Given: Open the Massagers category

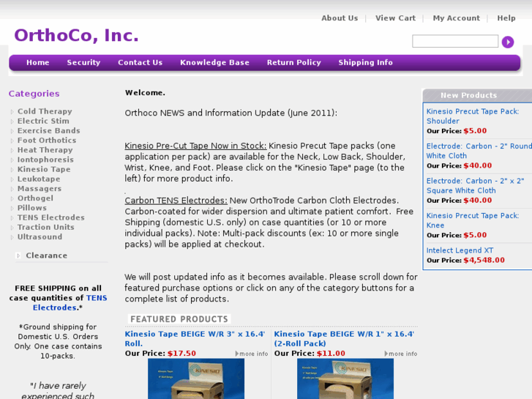Looking at the screenshot, I should click(x=40, y=188).
